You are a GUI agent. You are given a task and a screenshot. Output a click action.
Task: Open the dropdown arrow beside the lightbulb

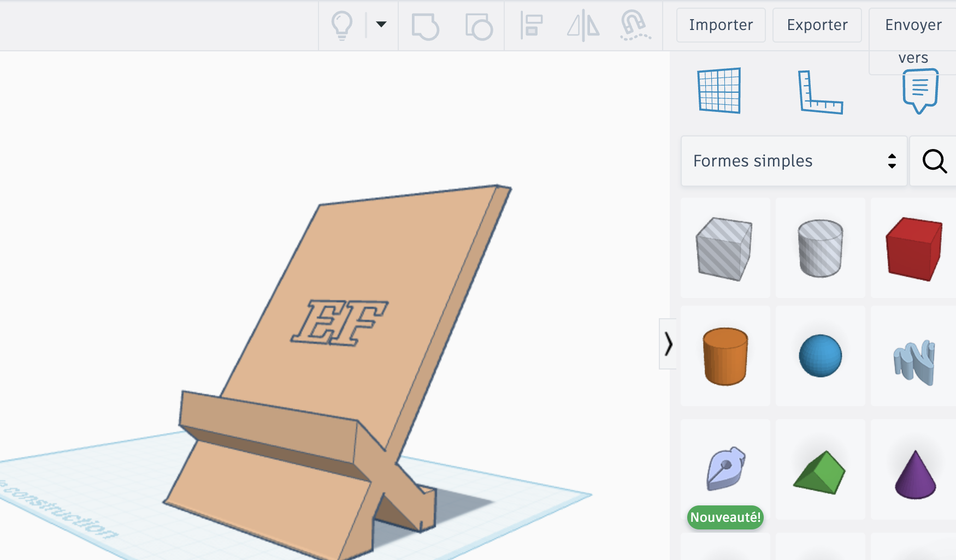(381, 24)
